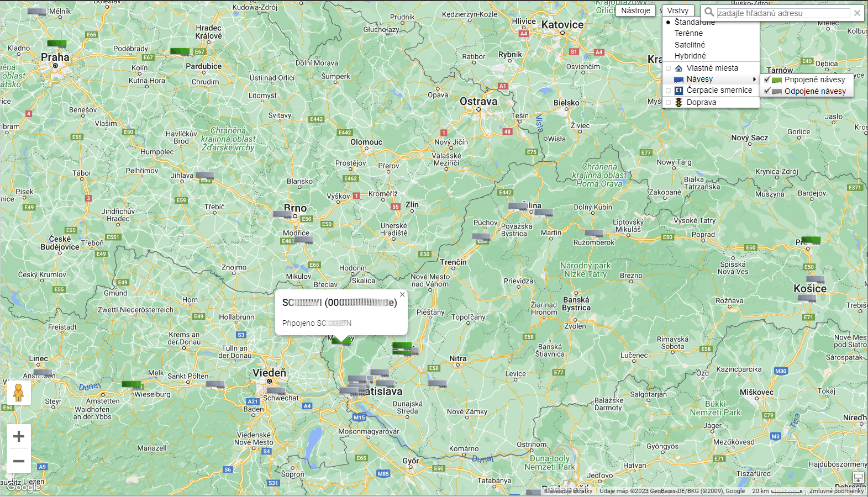
Task: Click the green trailer marker near Praha
Action: click(56, 44)
